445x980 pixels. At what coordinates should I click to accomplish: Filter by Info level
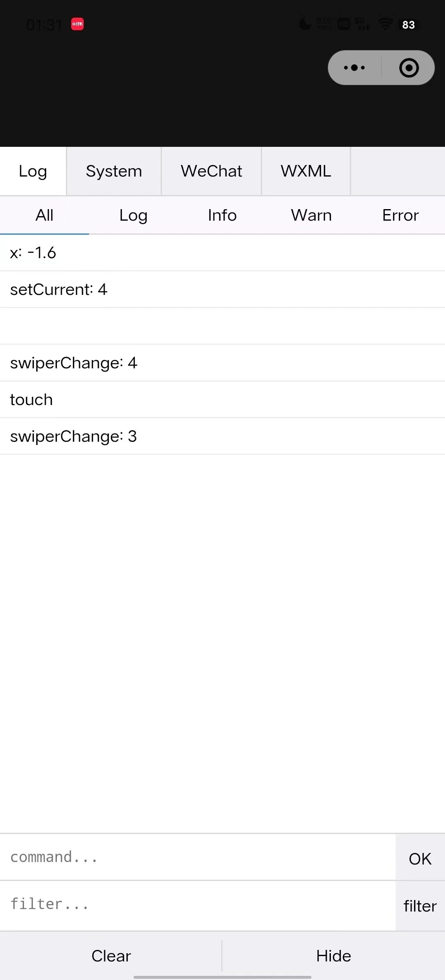point(222,215)
